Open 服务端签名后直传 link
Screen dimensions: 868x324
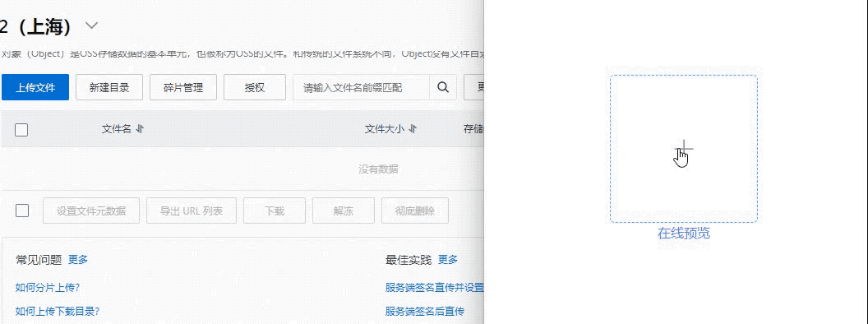pos(425,312)
